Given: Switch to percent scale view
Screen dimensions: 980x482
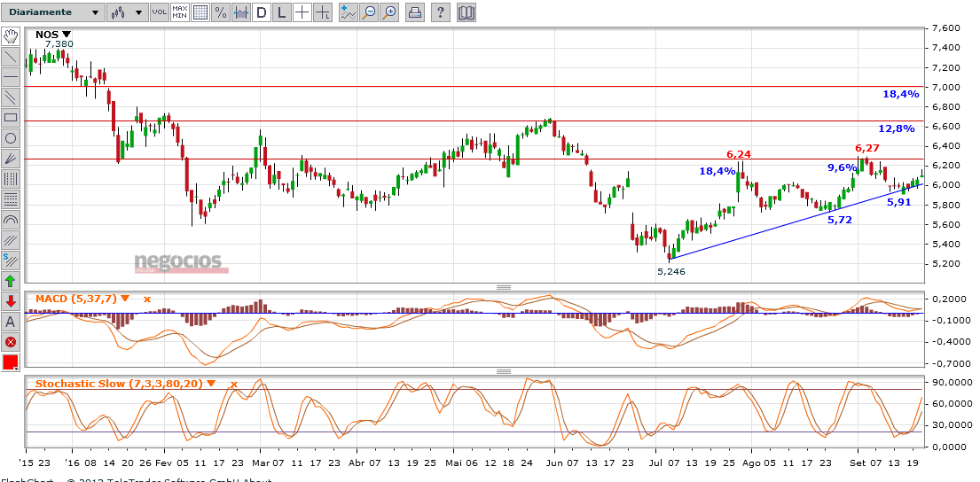Looking at the screenshot, I should 221,12.
